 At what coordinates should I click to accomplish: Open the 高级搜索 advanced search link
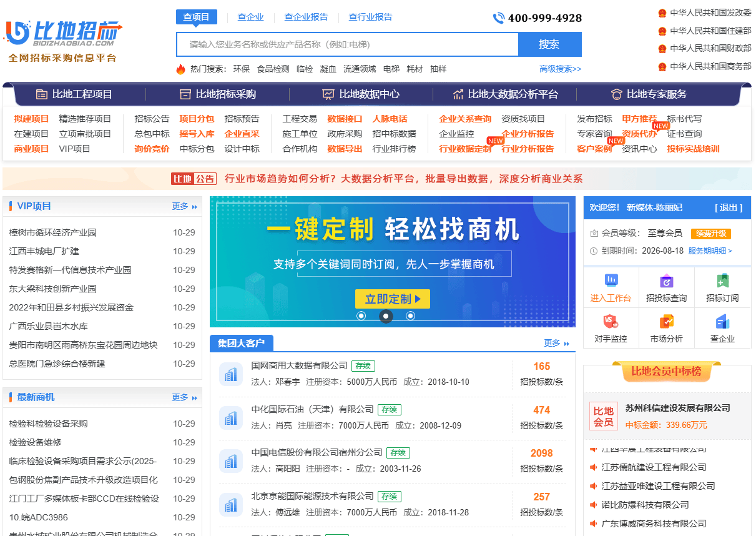(x=560, y=69)
